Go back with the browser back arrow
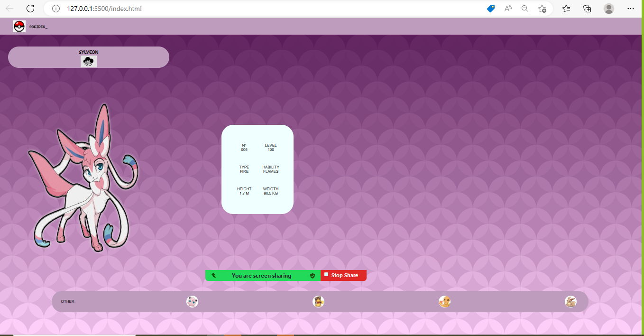The image size is (644, 336). (x=9, y=9)
